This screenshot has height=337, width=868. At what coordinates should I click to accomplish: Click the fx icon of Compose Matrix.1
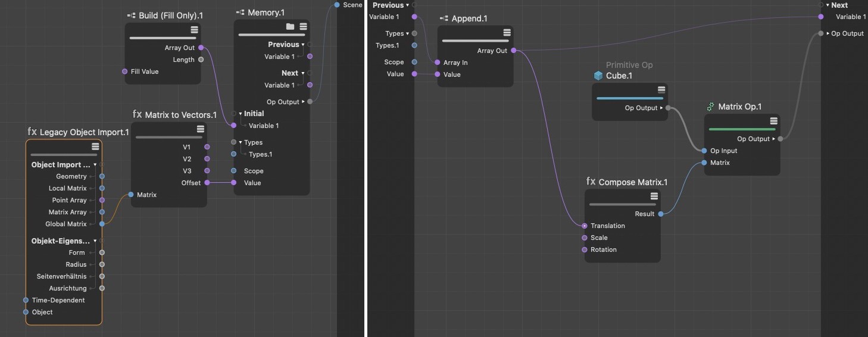591,182
